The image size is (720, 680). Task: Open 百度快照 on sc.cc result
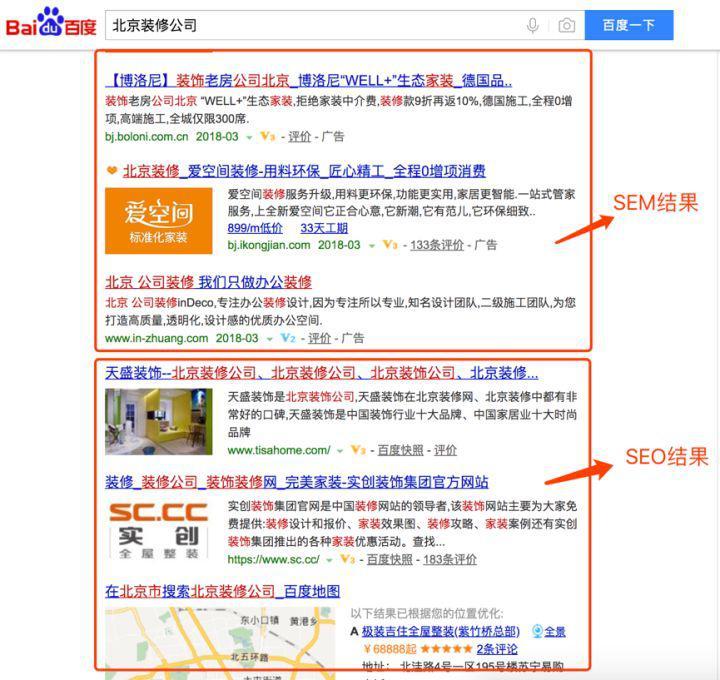pyautogui.click(x=389, y=560)
